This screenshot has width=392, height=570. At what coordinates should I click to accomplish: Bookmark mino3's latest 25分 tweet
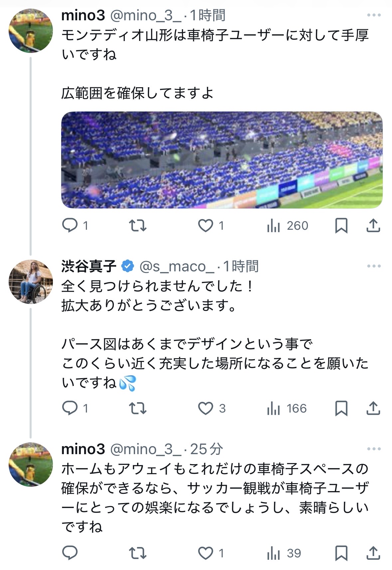[341, 553]
